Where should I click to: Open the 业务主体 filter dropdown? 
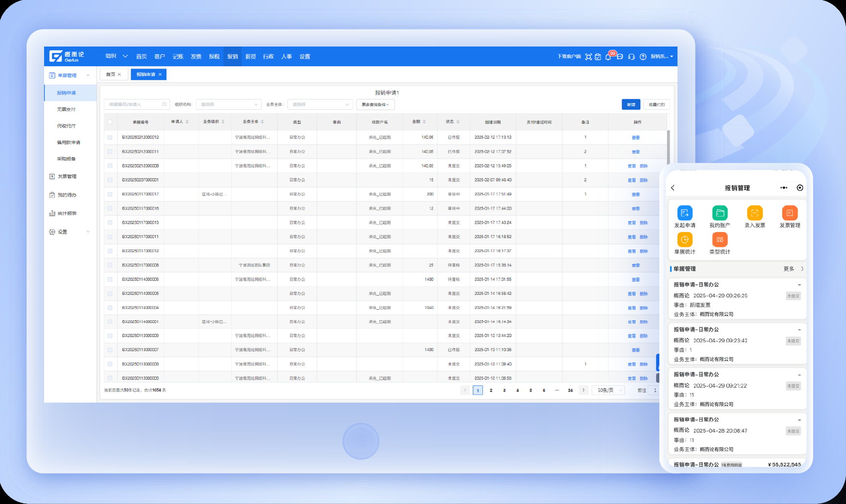pyautogui.click(x=320, y=104)
